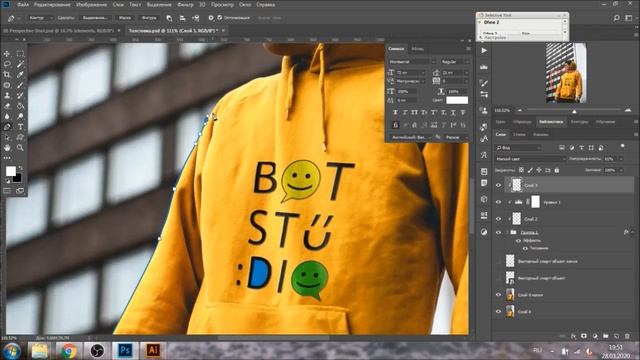Select the Paint Bucket tool
This screenshot has height=360, width=640.
pyautogui.click(x=20, y=106)
